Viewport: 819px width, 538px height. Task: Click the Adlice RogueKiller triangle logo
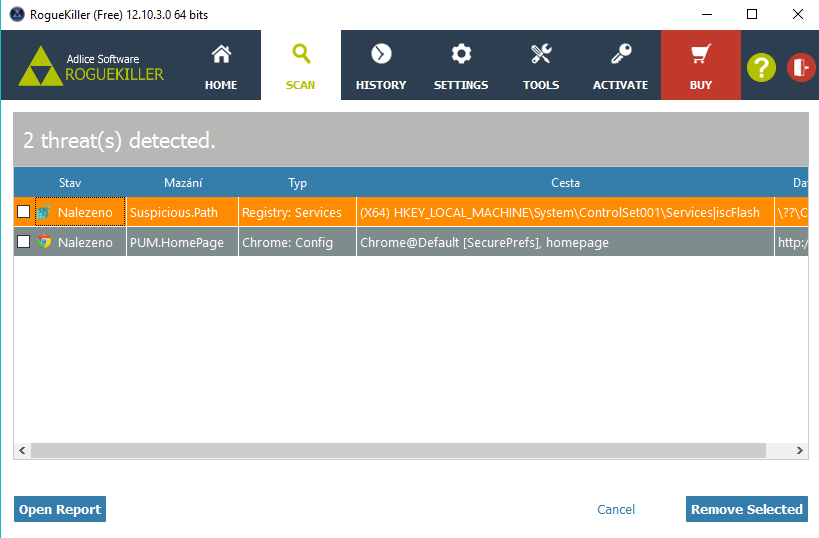pyautogui.click(x=40, y=67)
